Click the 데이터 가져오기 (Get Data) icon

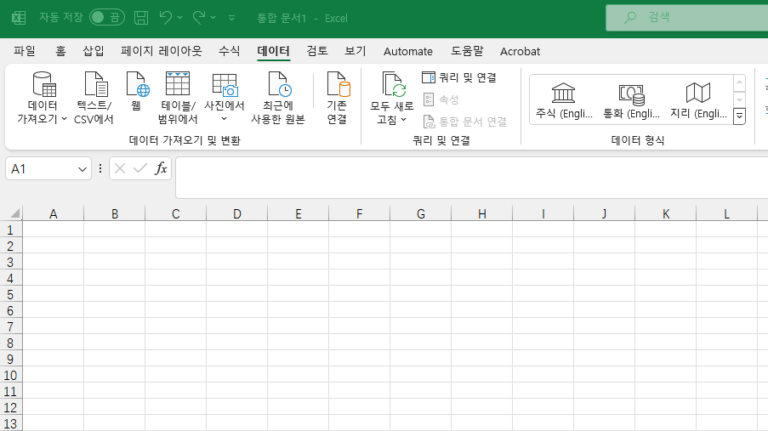point(43,88)
